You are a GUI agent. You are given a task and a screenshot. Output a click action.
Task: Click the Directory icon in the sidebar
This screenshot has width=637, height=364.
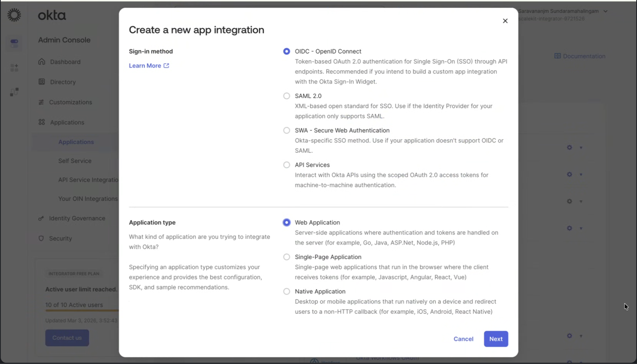(x=42, y=82)
